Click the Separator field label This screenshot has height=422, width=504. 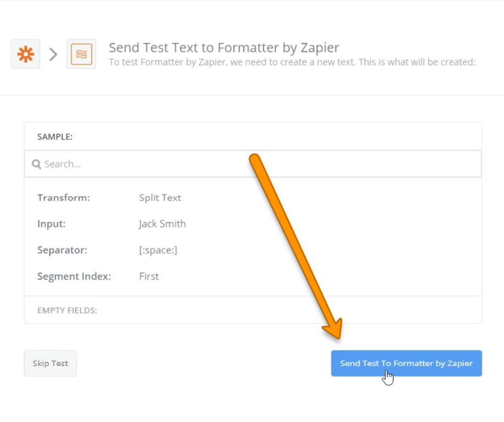(62, 250)
